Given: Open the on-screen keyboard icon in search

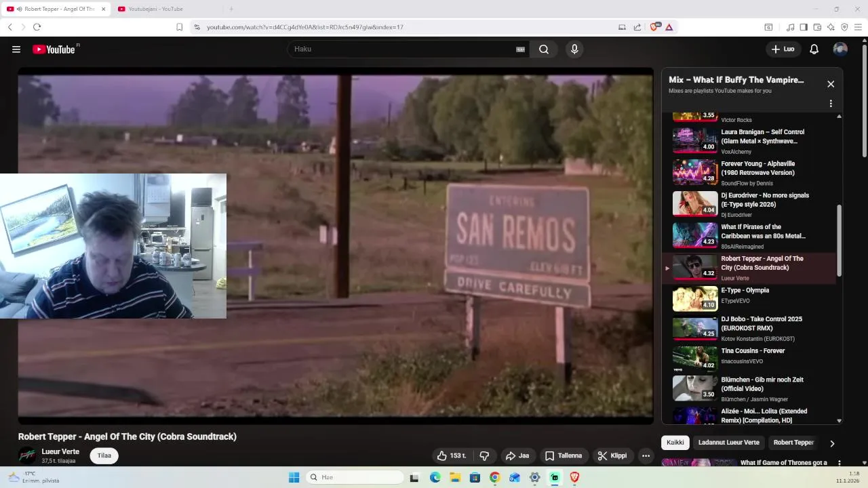Looking at the screenshot, I should click(x=521, y=49).
